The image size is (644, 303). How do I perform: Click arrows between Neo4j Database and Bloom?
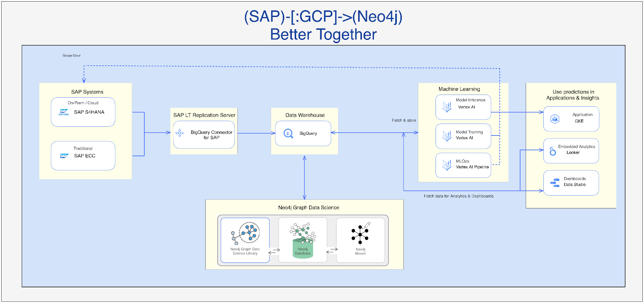pyautogui.click(x=332, y=251)
